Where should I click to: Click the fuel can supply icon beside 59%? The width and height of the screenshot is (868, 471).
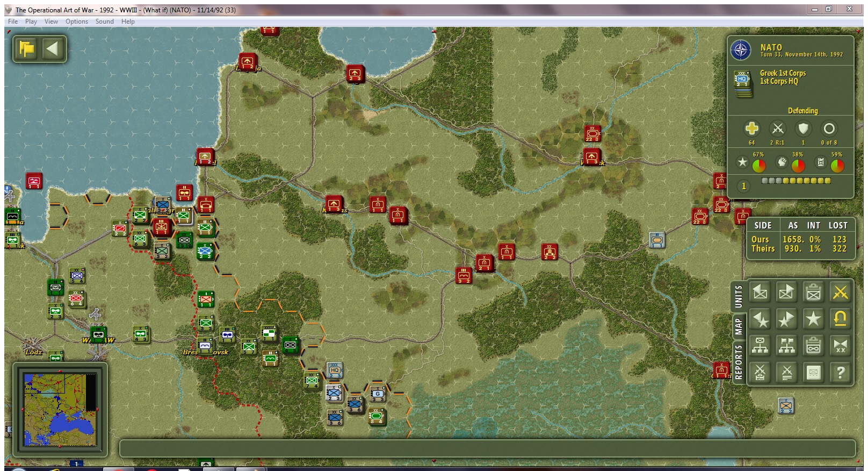click(x=821, y=162)
